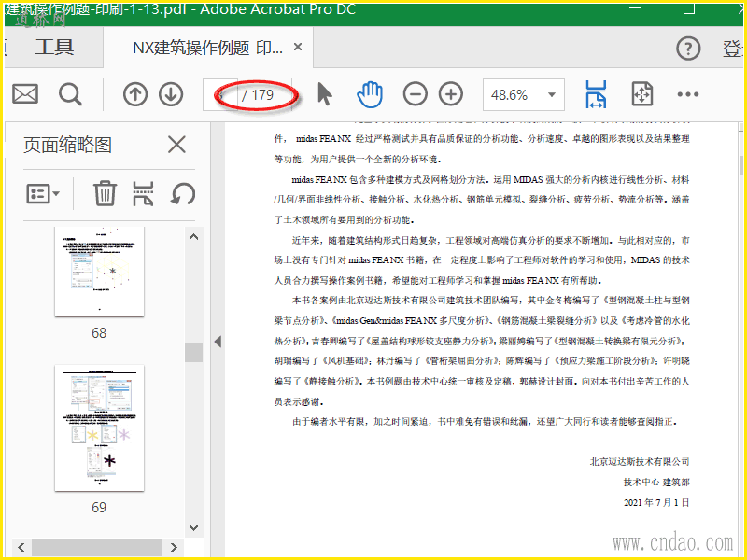Click the fit width scrolling icon
747x560 pixels.
(596, 94)
